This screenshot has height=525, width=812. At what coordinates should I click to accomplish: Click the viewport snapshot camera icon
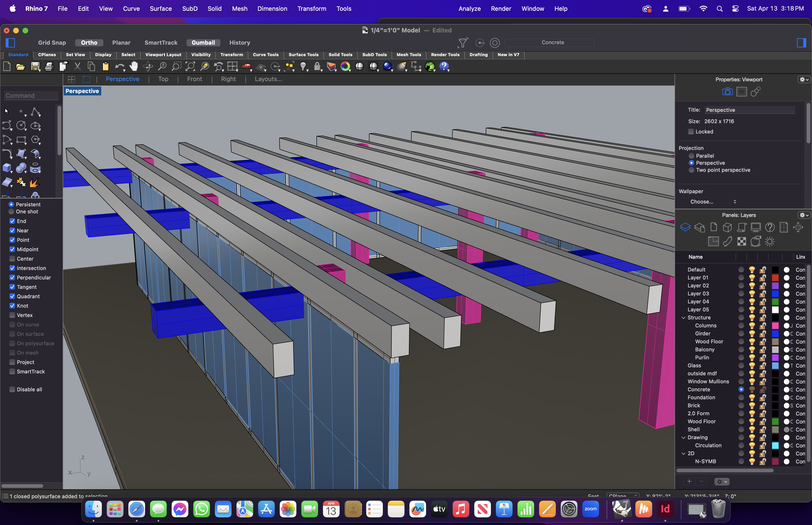click(x=727, y=91)
